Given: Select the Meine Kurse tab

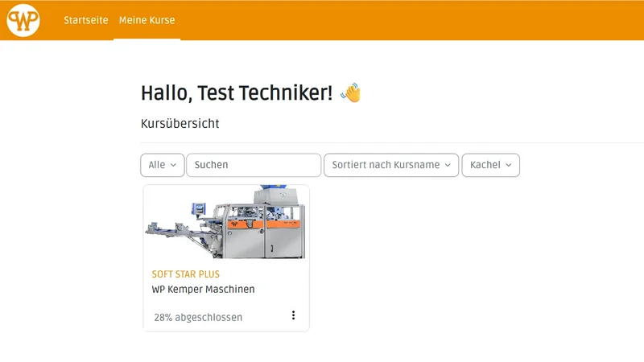Looking at the screenshot, I should coord(147,20).
